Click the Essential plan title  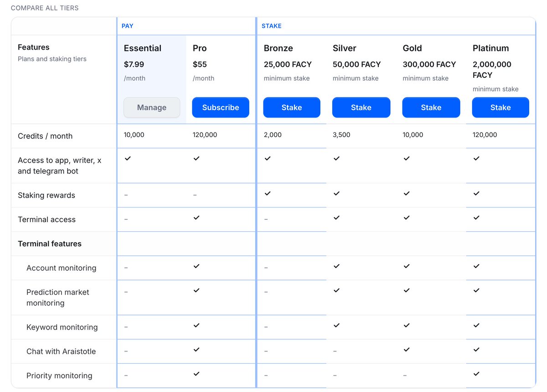pyautogui.click(x=143, y=48)
